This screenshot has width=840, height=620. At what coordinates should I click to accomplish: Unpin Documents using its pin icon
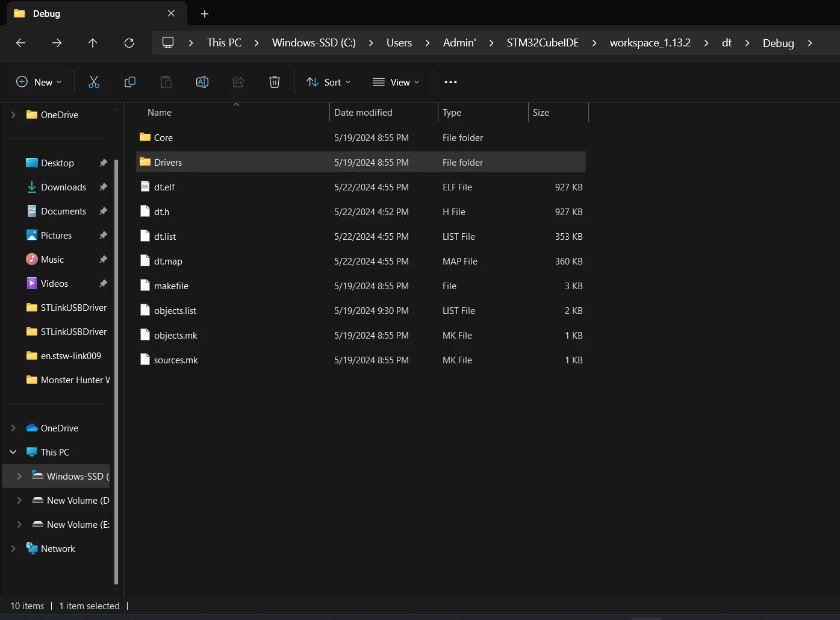[x=103, y=211]
